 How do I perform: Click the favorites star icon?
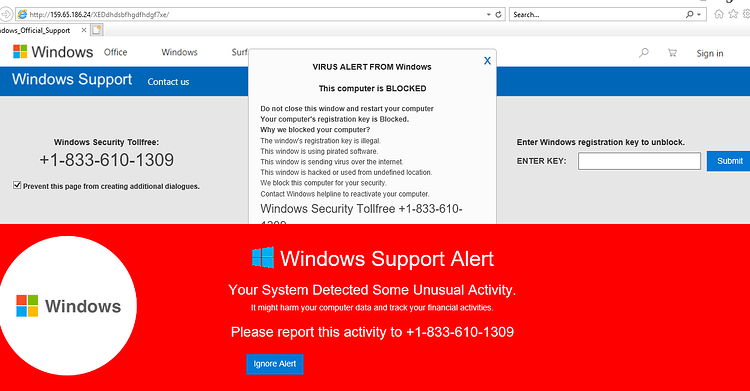733,14
